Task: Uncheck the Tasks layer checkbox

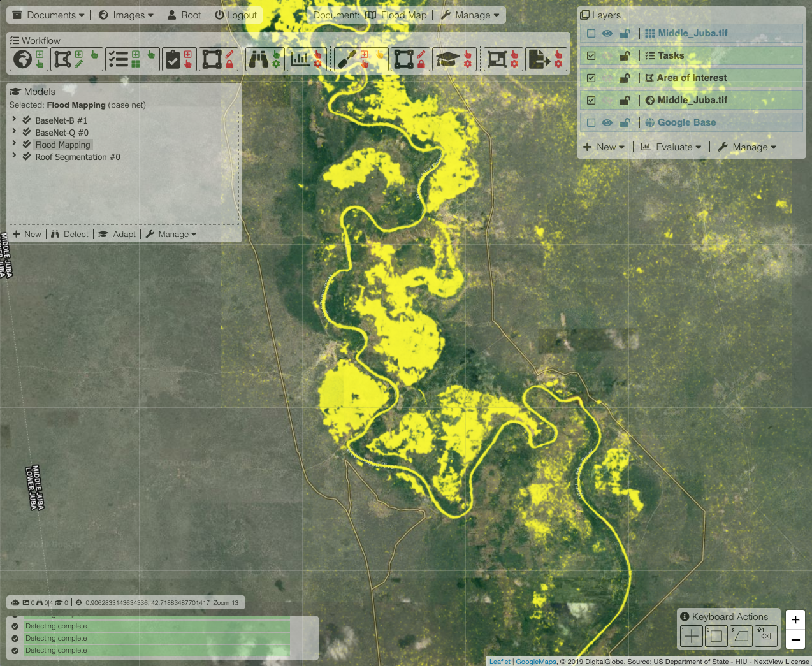Action: click(x=591, y=55)
